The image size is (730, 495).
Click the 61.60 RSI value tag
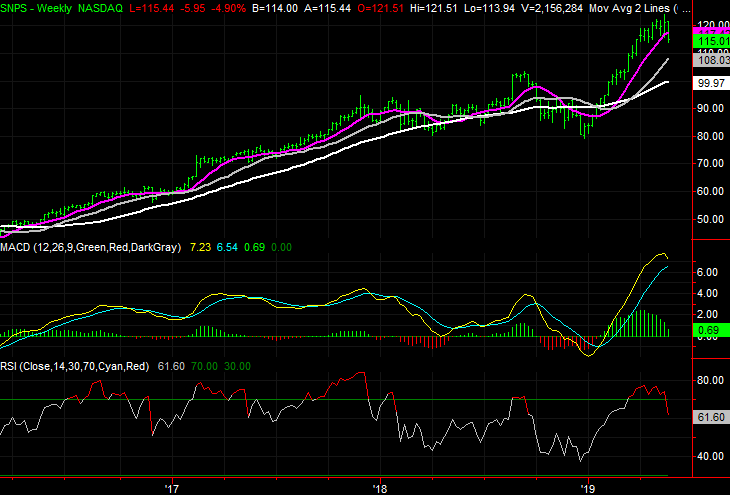click(711, 417)
